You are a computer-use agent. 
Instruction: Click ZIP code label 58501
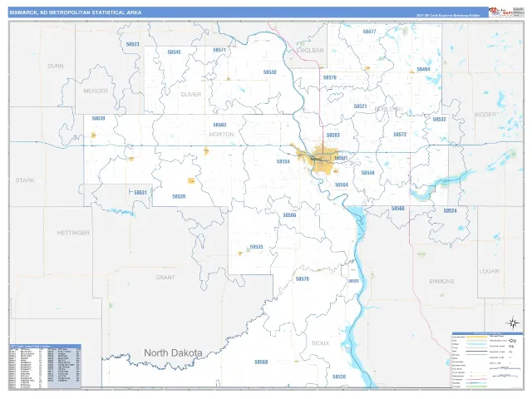click(x=341, y=158)
